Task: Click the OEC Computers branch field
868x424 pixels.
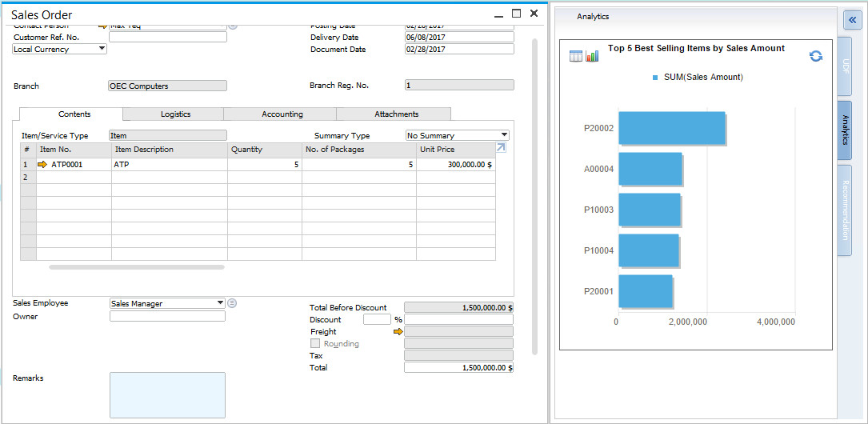Action: click(168, 86)
